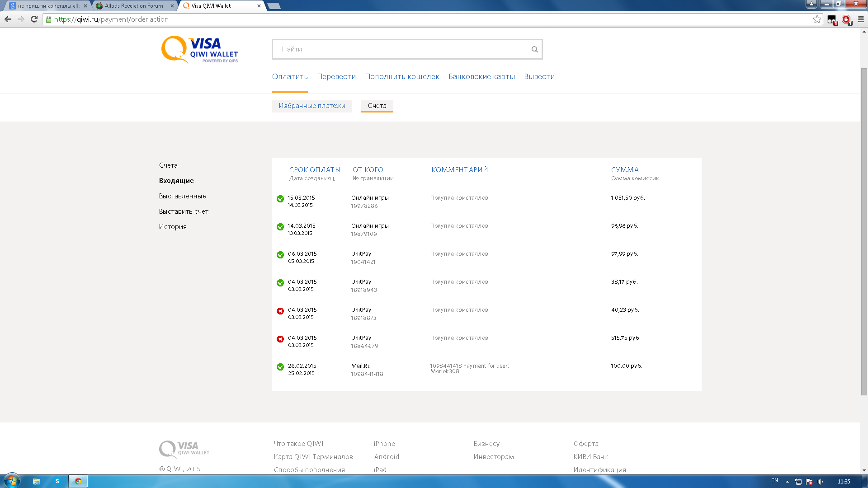Select the Счета tab under Оплатить
This screenshot has height=488, width=868.
377,106
